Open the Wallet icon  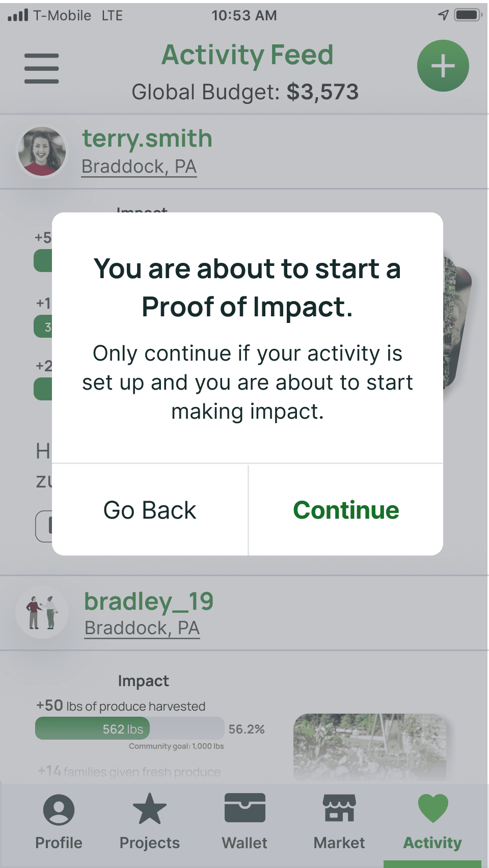pos(245,808)
